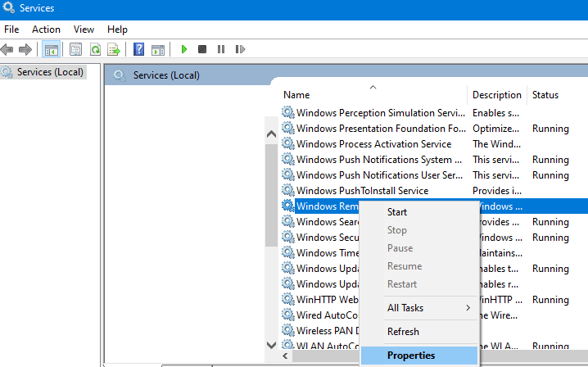The width and height of the screenshot is (588, 367).
Task: Select Windows Perception Simulation Servi... row
Action: [x=381, y=112]
